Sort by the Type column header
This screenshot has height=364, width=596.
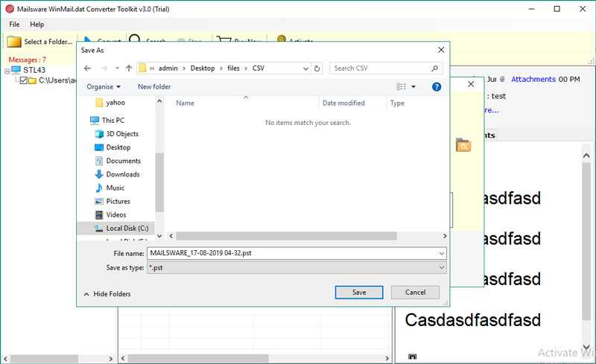[x=397, y=103]
